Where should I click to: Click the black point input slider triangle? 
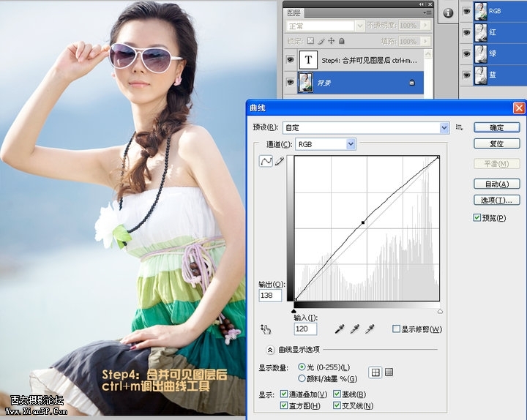[x=294, y=311]
